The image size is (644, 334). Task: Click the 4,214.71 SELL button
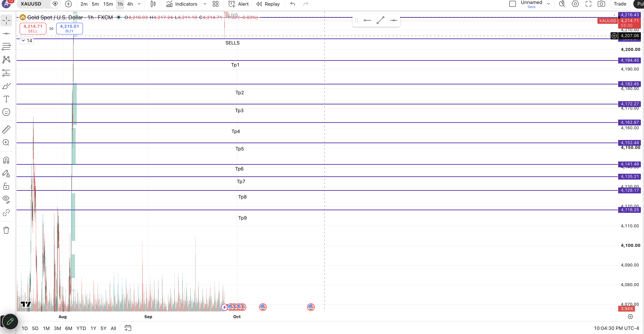33,28
